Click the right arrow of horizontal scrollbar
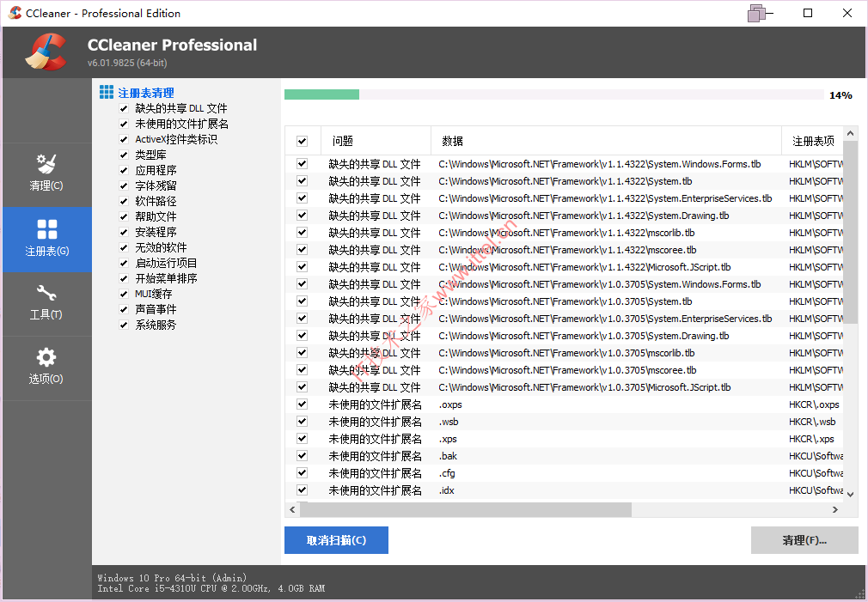 [x=834, y=508]
